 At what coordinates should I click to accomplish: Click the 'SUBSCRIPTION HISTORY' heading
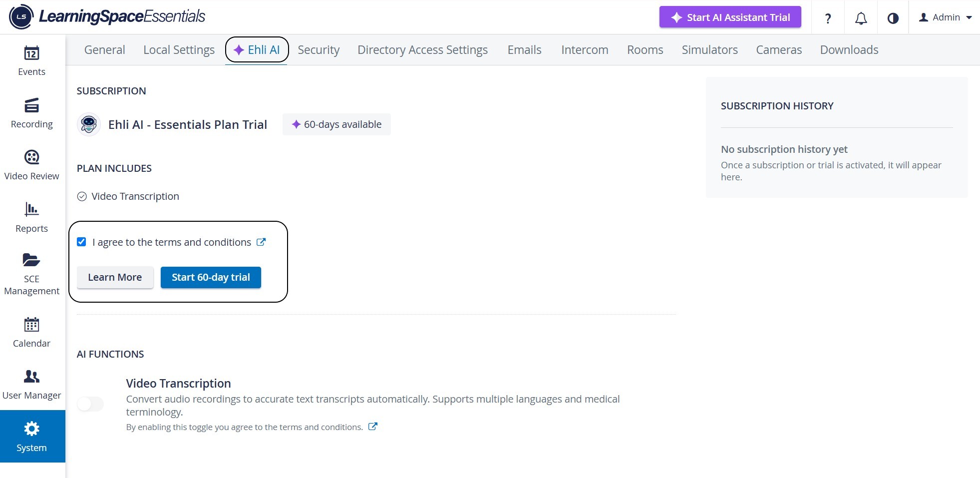[x=777, y=106]
